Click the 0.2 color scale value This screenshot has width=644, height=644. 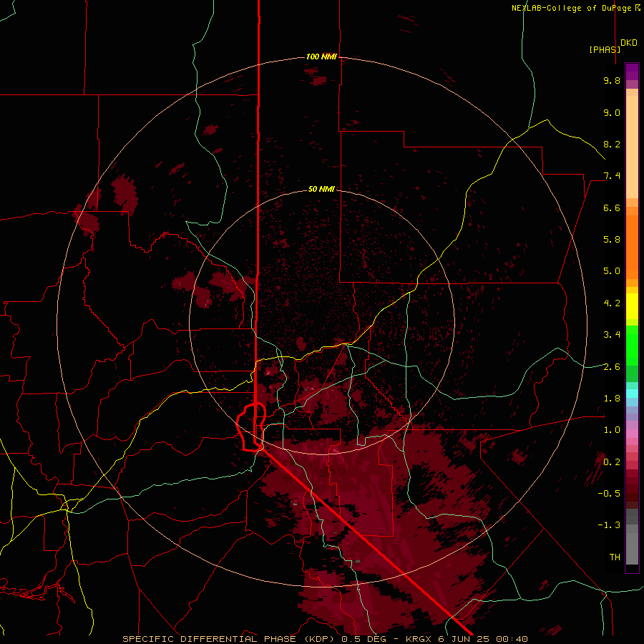pos(612,462)
